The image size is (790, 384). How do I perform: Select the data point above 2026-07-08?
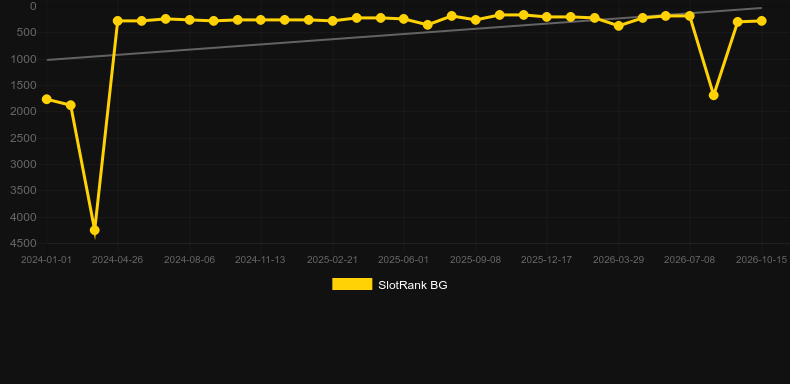click(x=690, y=16)
